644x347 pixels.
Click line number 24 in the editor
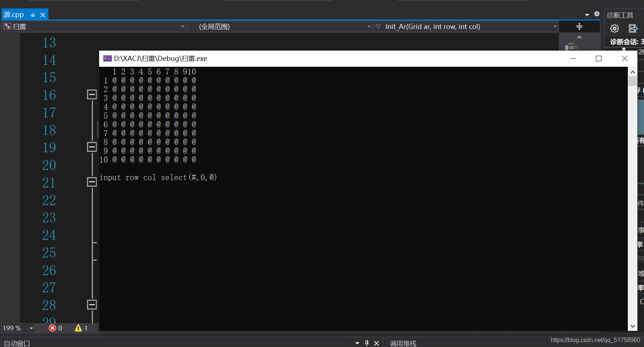49,235
